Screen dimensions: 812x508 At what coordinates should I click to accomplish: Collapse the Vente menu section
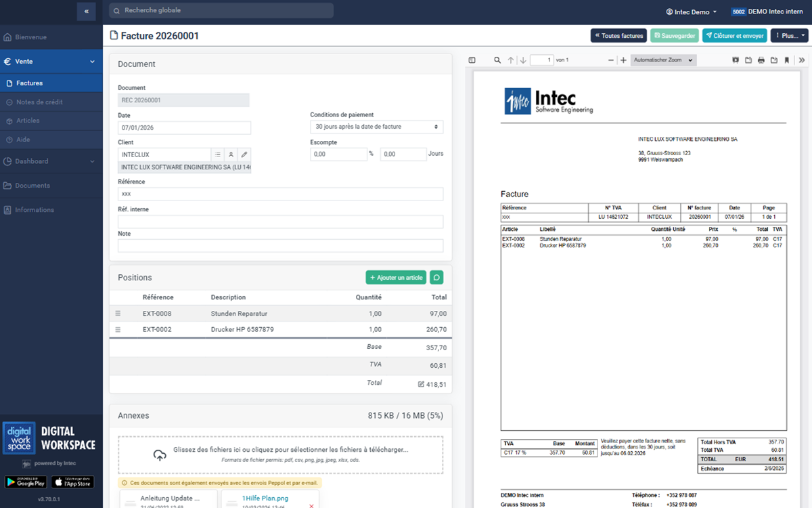point(51,62)
